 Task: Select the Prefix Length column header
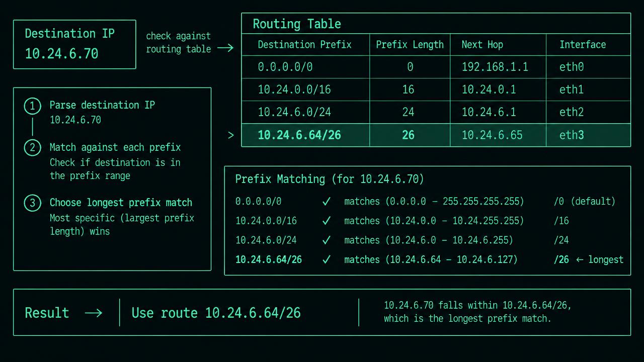[410, 44]
